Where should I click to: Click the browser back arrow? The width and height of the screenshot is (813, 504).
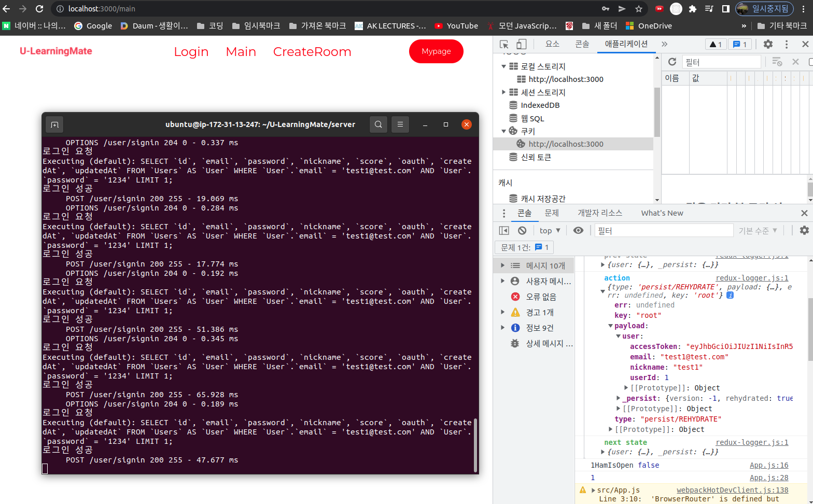(x=6, y=9)
